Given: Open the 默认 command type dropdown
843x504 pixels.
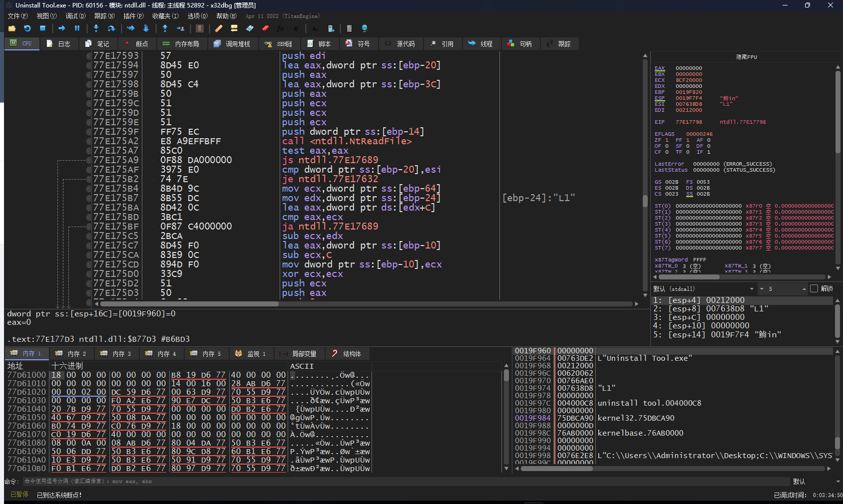Looking at the screenshot, I should click(815, 482).
